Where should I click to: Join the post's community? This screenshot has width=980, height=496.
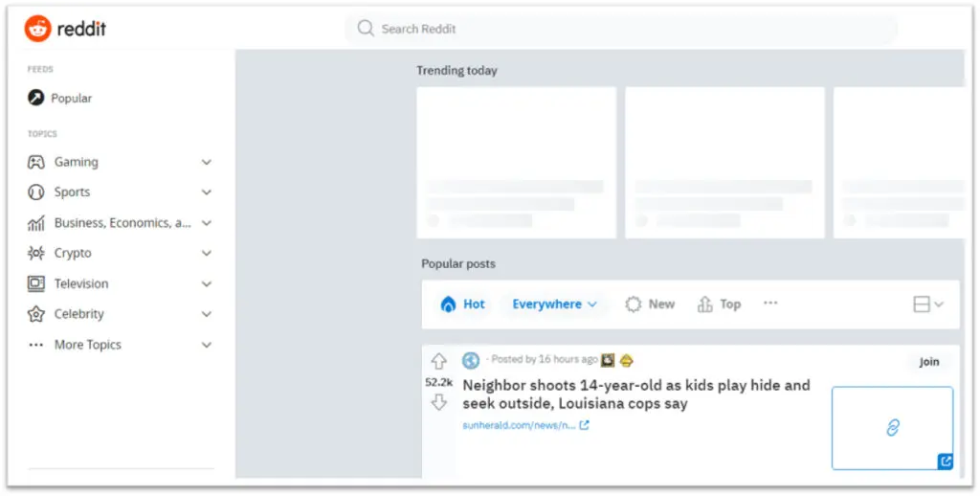(x=928, y=362)
